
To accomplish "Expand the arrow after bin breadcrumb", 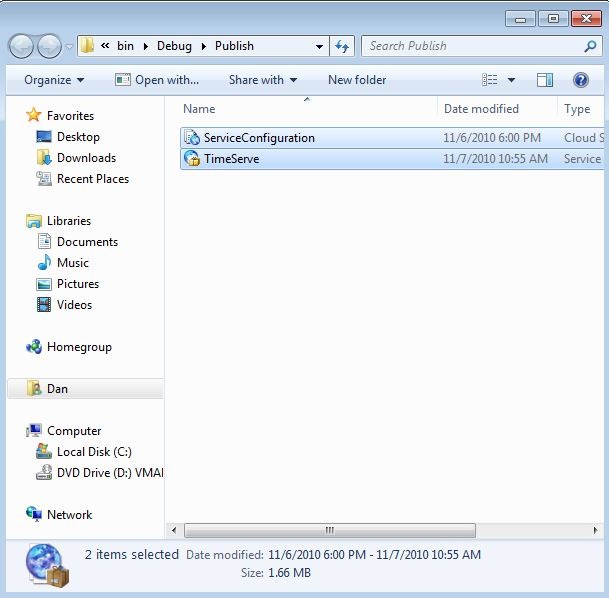I will [x=146, y=46].
